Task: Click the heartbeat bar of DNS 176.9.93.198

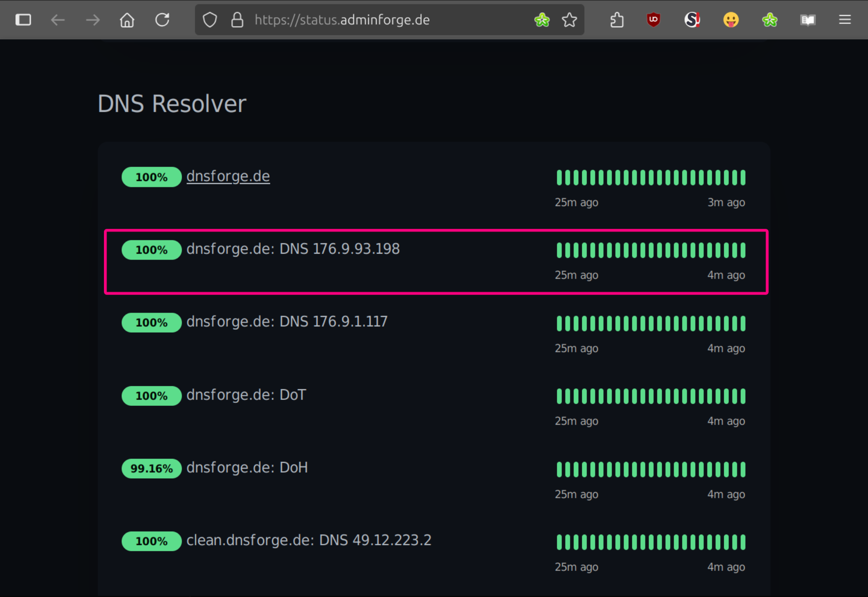Action: click(651, 250)
